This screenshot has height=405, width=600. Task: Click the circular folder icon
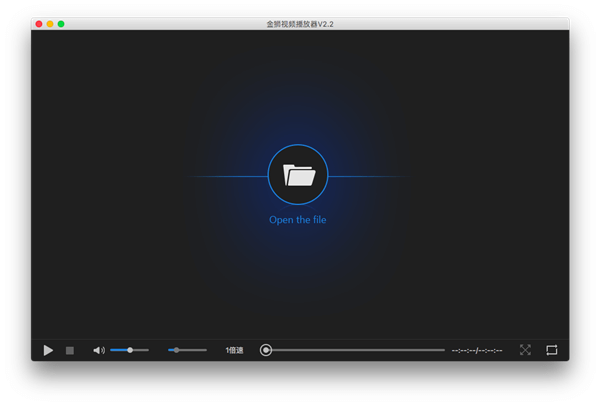tap(298, 175)
